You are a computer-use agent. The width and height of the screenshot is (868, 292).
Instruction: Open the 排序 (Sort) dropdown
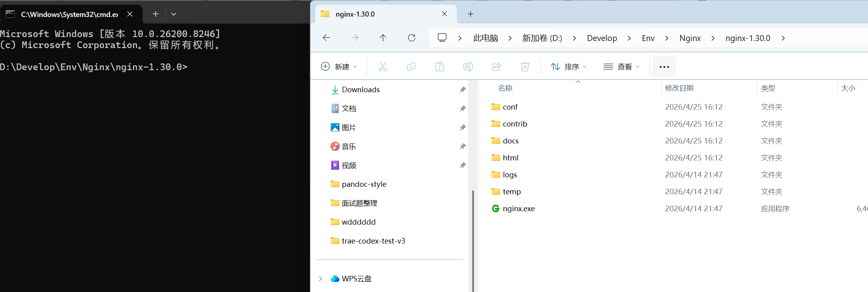coord(569,67)
